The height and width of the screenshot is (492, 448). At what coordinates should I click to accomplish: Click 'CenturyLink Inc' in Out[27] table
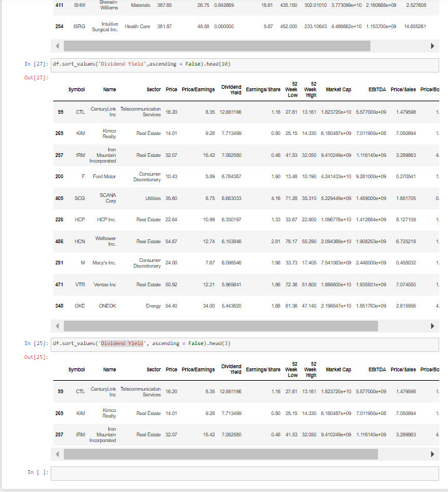click(103, 112)
